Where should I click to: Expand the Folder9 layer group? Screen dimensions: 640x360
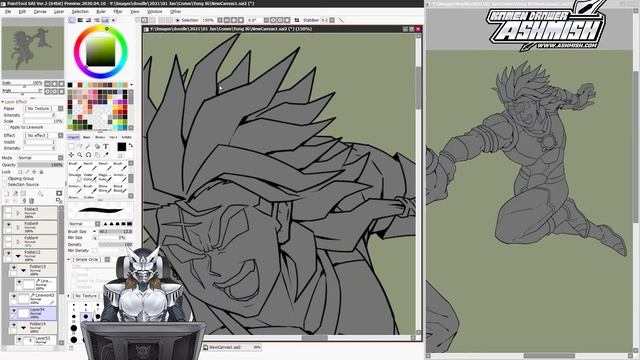pos(18,227)
